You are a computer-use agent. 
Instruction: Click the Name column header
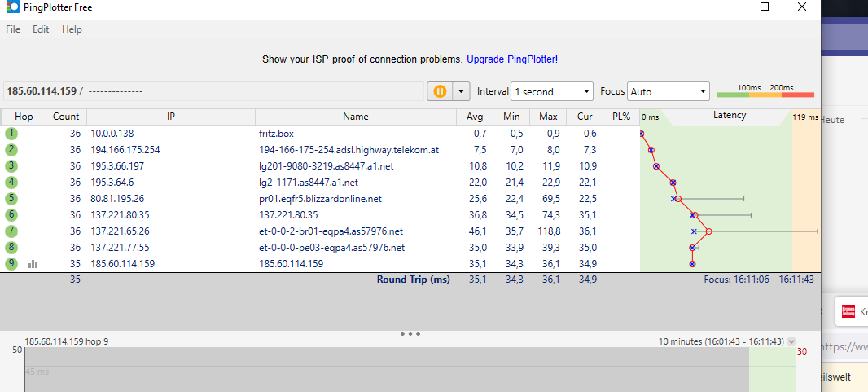355,117
